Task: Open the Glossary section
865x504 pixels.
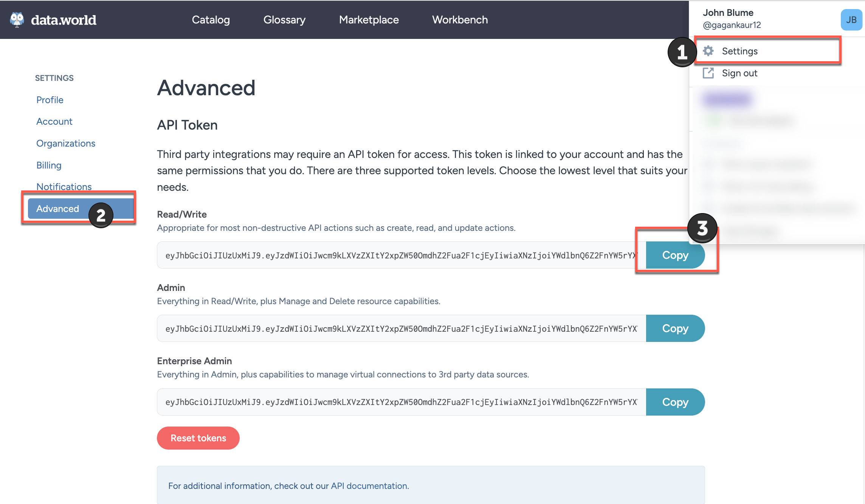Action: [284, 20]
